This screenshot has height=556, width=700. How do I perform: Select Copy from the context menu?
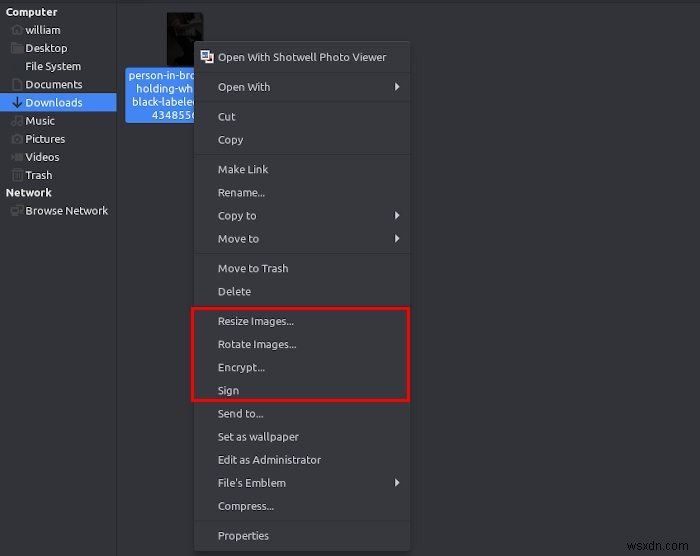coord(302,140)
